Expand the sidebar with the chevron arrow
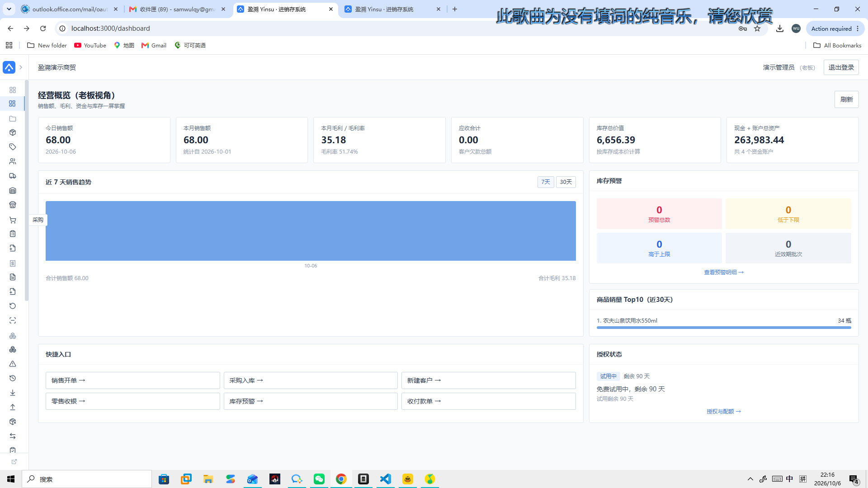 point(21,67)
